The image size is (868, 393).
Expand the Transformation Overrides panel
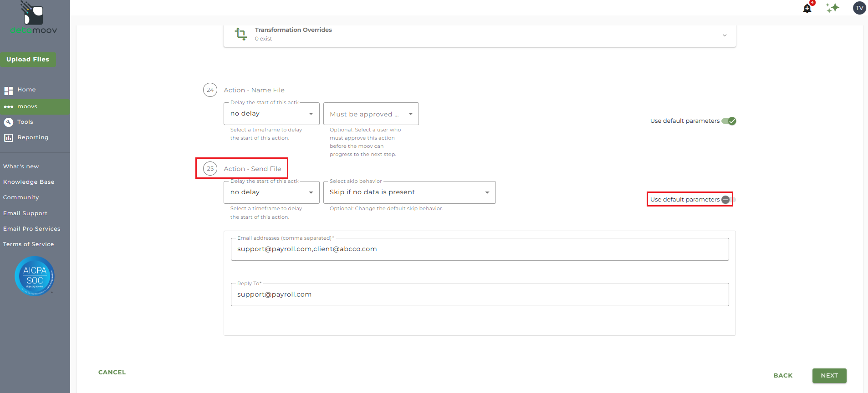click(725, 35)
